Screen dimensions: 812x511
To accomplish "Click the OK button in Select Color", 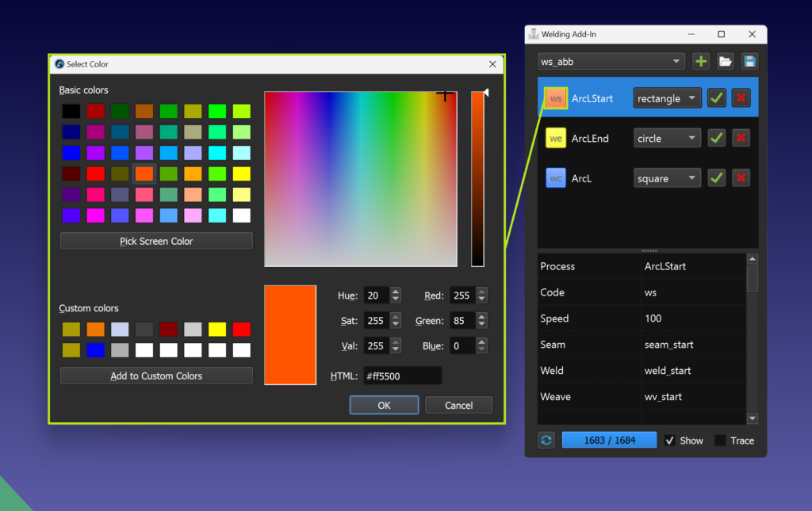I will point(384,405).
